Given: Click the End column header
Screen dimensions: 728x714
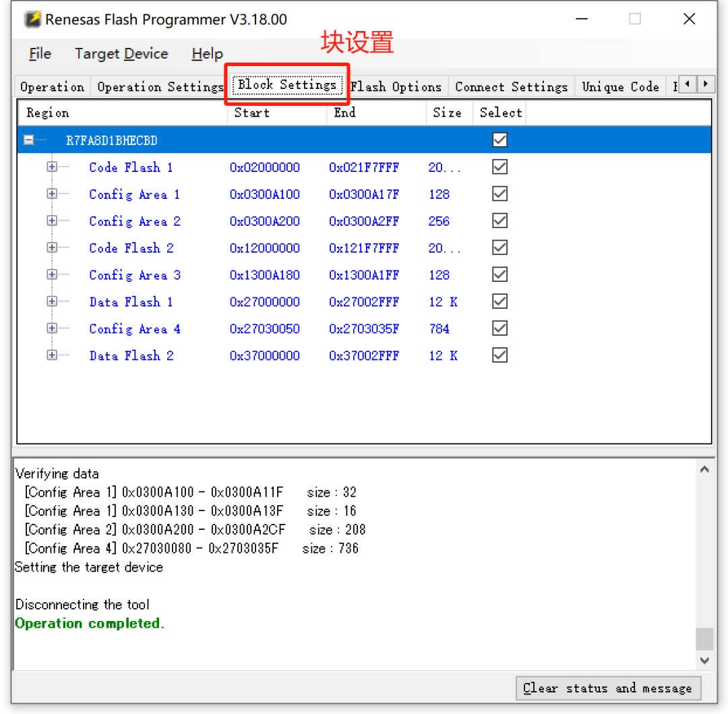Looking at the screenshot, I should [377, 113].
